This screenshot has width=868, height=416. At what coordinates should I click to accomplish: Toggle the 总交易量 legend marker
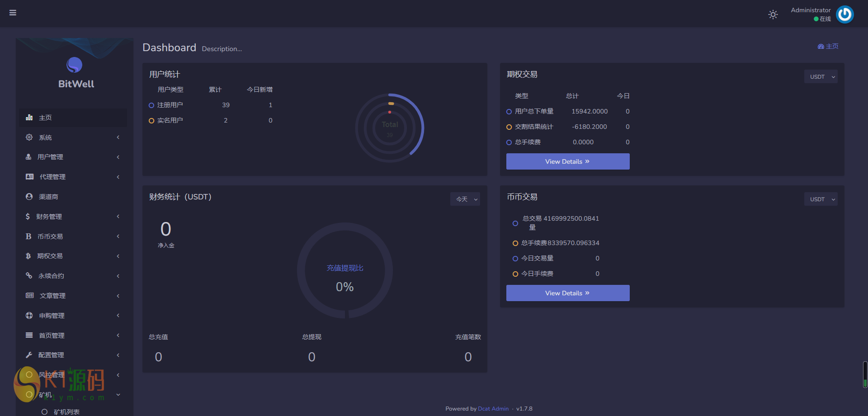point(515,223)
